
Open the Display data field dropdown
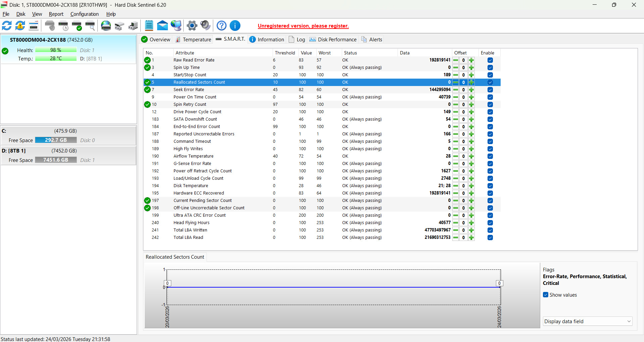(x=587, y=322)
